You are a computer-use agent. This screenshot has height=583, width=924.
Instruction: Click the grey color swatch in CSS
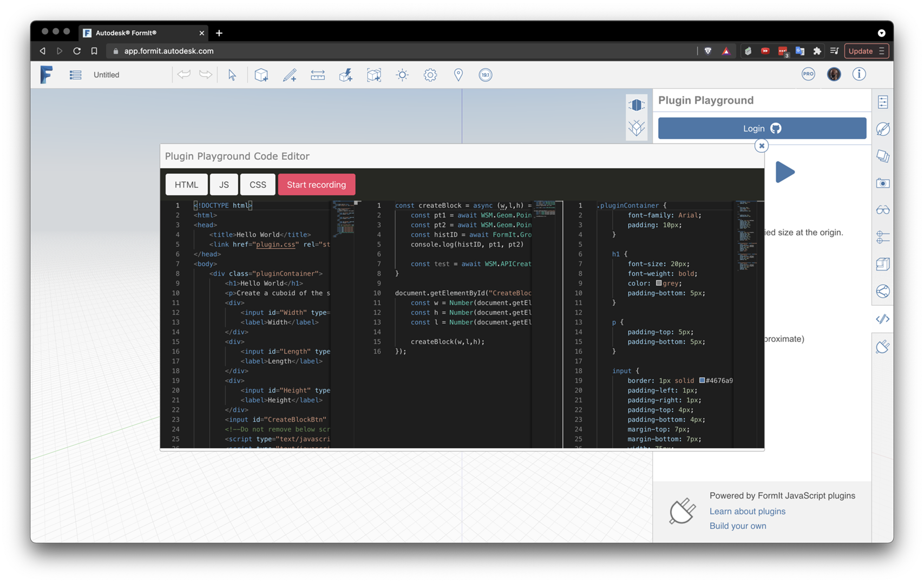[x=659, y=283]
